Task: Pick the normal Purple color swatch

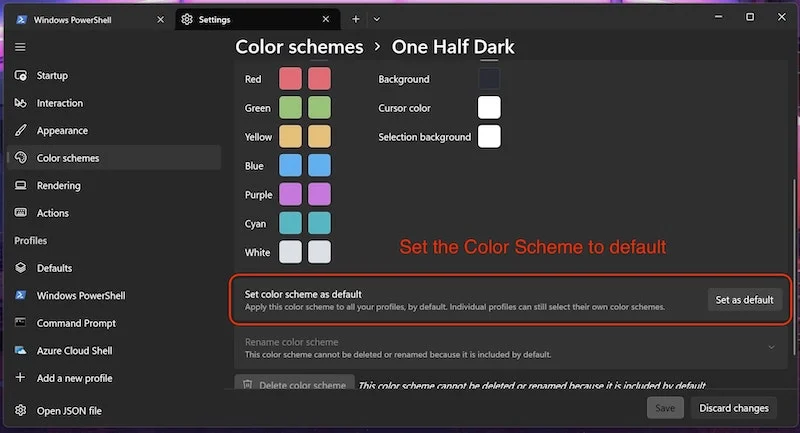Action: (x=290, y=194)
